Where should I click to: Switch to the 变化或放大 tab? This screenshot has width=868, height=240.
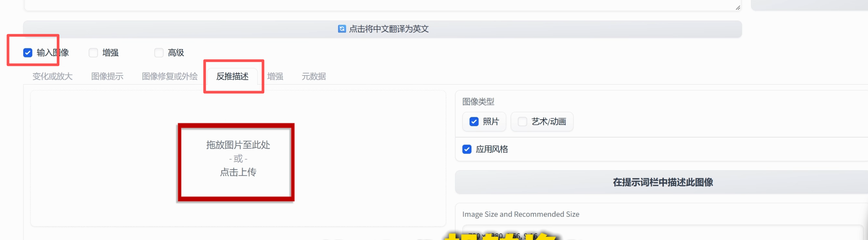(x=53, y=76)
